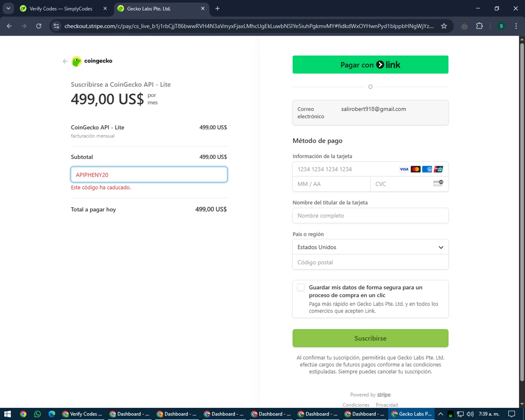Open the Chrome three-dot menu
This screenshot has width=525, height=420.
[x=516, y=26]
